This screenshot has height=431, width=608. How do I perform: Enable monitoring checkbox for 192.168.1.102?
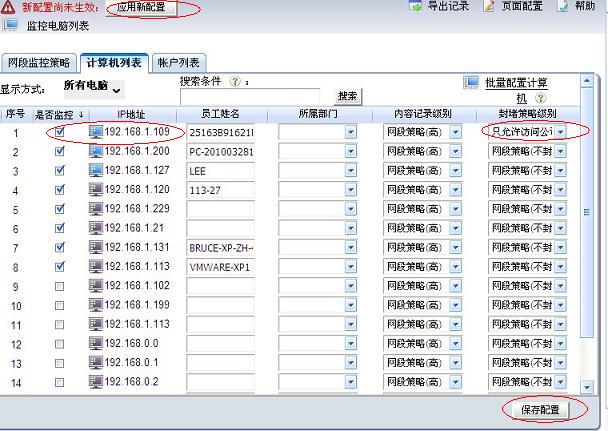click(59, 285)
